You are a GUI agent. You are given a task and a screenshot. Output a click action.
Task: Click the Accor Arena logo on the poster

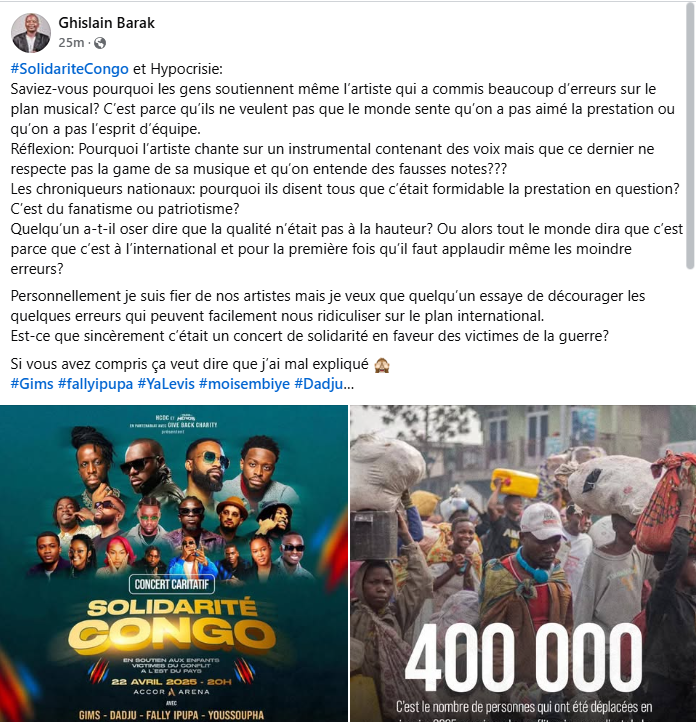pos(171,692)
